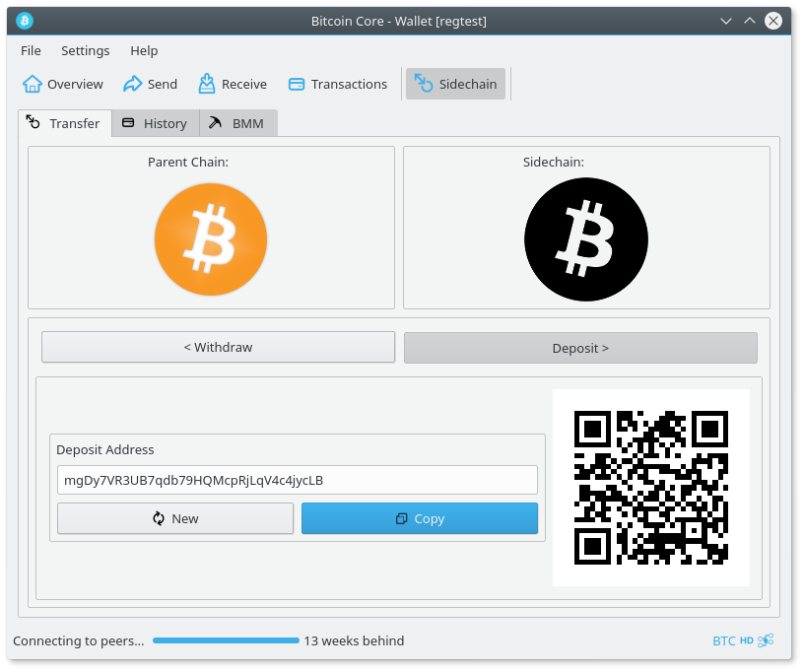Click the Bitcoin logo in the title bar
Image resolution: width=804 pixels, height=672 pixels.
click(25, 21)
